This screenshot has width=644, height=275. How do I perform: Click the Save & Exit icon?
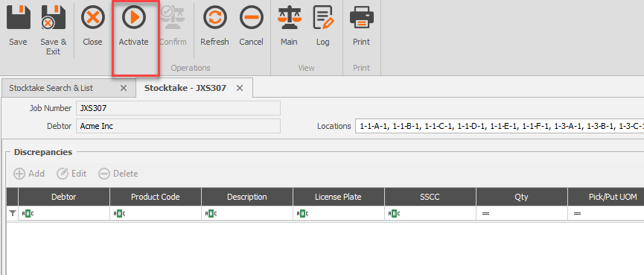click(x=54, y=18)
